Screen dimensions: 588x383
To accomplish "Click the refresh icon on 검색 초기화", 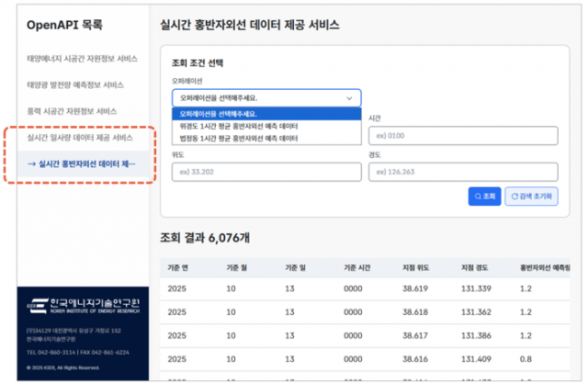I will [512, 196].
